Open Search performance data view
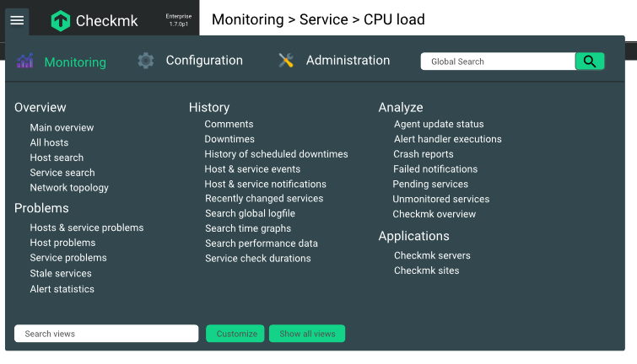The image size is (637, 364). click(x=262, y=244)
